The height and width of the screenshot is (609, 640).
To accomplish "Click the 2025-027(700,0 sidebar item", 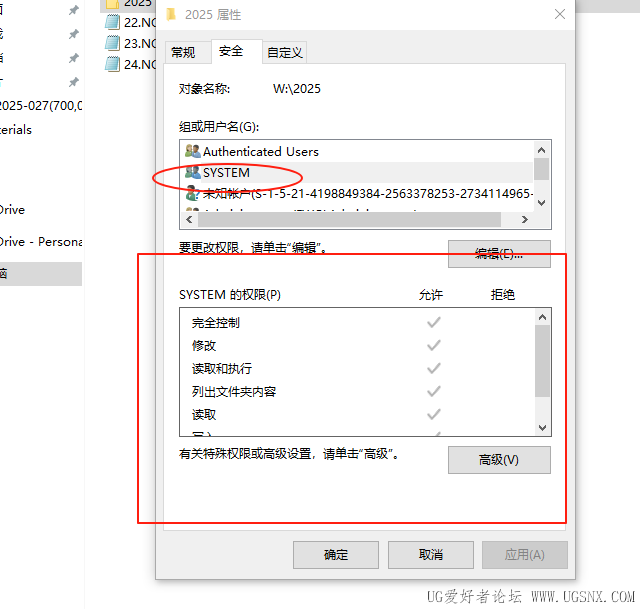I will click(x=41, y=106).
